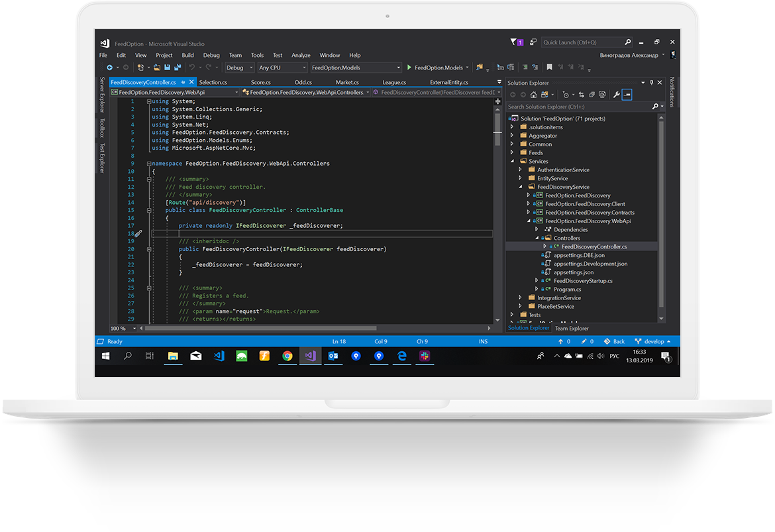Image resolution: width=775 pixels, height=532 pixels.
Task: Expand the Aggregator folder
Action: [512, 135]
